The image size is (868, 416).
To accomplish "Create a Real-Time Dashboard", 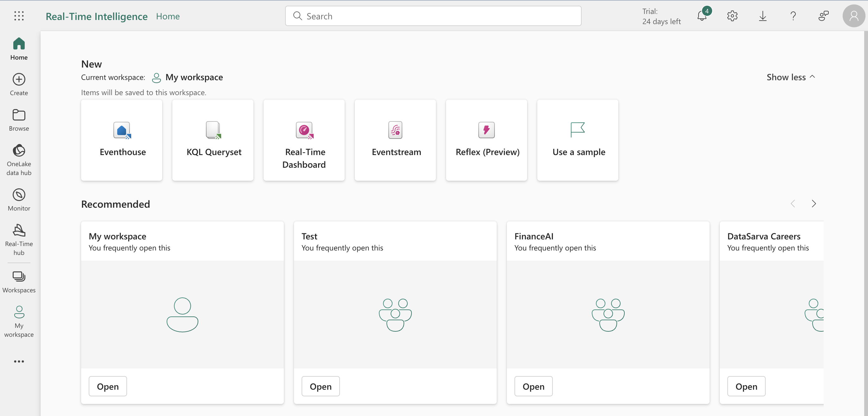I will point(304,140).
